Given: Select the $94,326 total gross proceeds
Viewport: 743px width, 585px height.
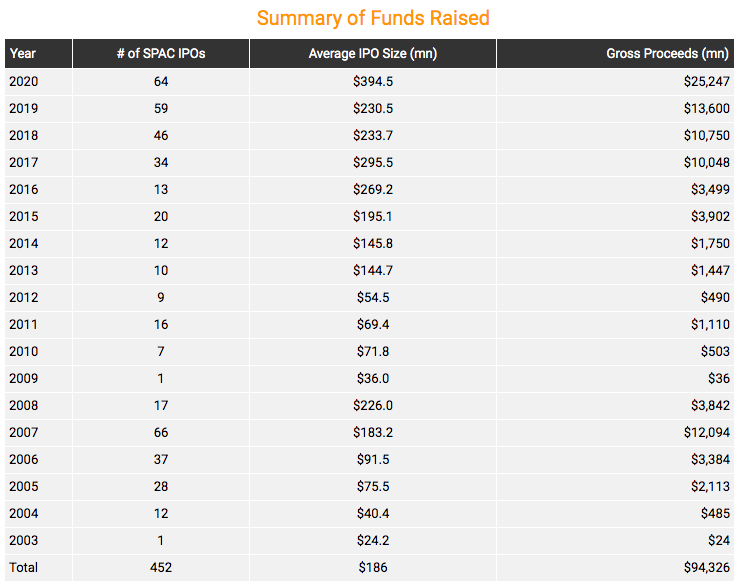Looking at the screenshot, I should tap(706, 567).
